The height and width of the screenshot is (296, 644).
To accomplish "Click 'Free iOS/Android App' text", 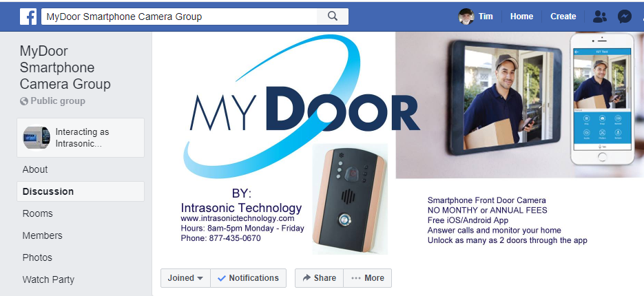I will 468,220.
